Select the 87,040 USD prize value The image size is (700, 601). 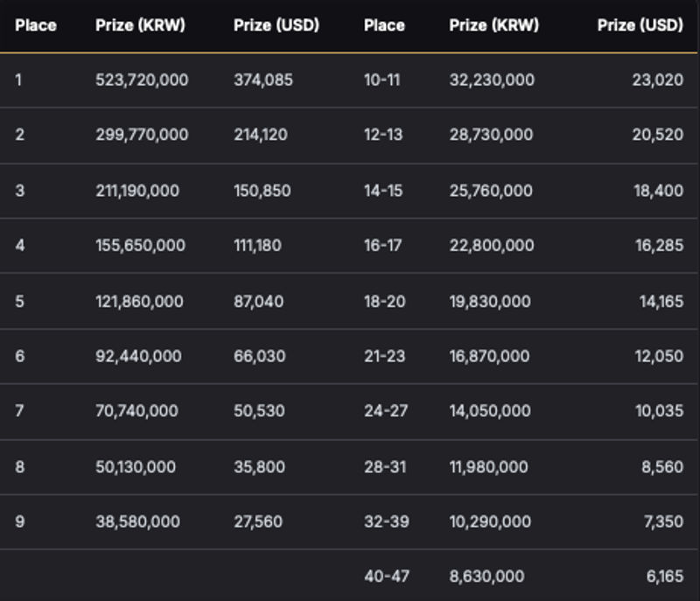[x=258, y=301]
